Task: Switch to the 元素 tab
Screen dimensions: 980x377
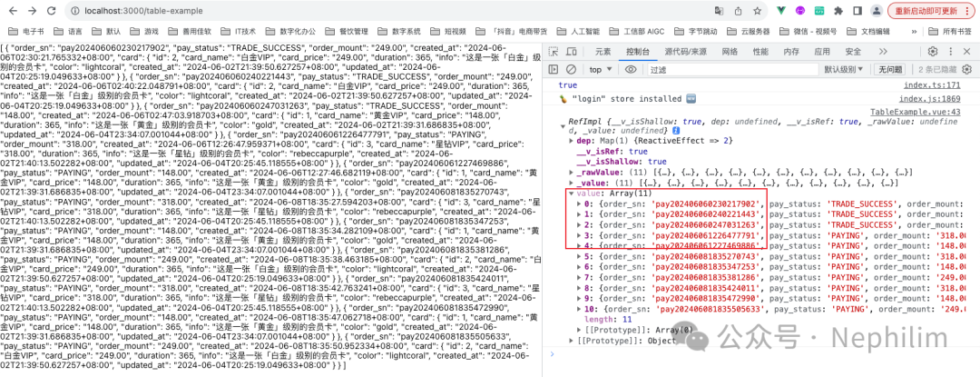Action: coord(603,51)
